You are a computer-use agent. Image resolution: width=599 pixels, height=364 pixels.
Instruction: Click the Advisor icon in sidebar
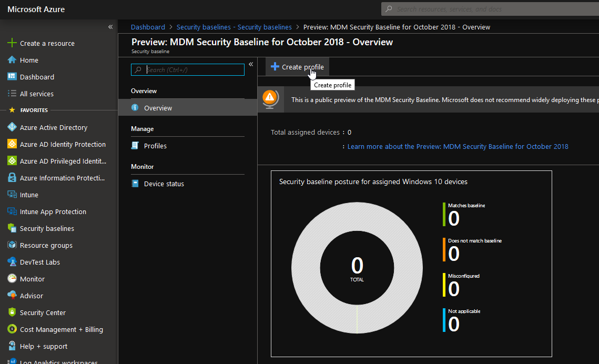point(12,296)
